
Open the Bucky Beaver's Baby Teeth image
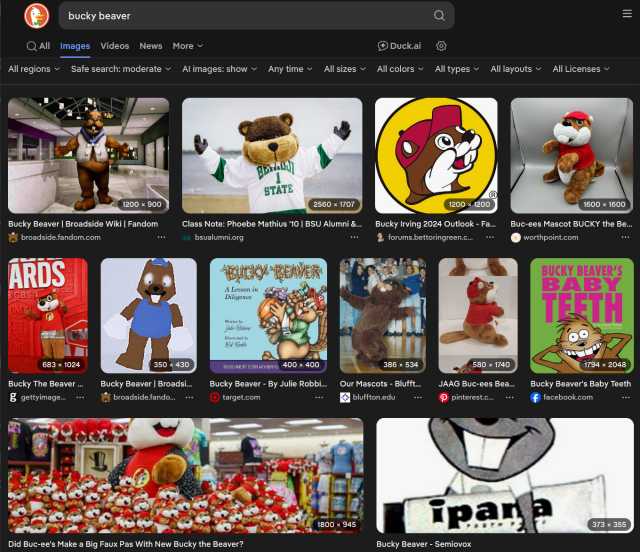point(582,316)
